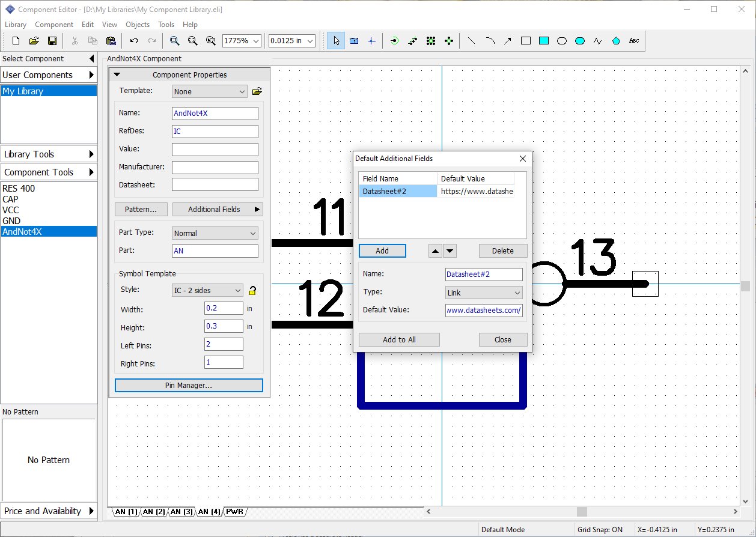Click the Redo arrow icon
This screenshot has width=756, height=537.
(x=152, y=41)
